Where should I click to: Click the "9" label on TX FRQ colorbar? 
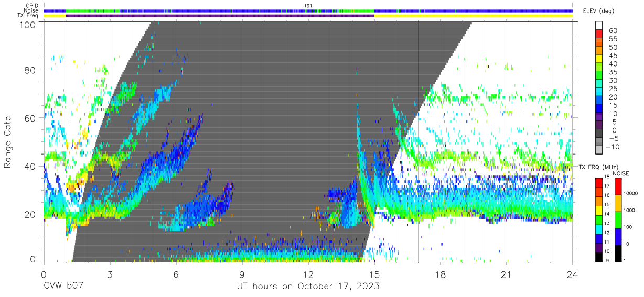click(x=607, y=260)
